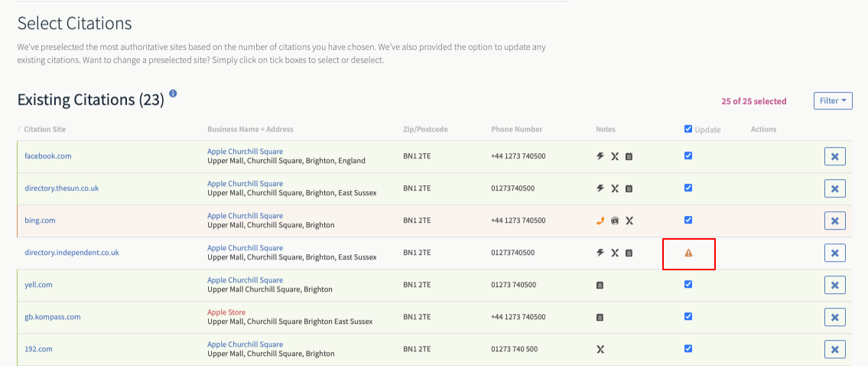Toggle the Update select-all checkbox in header
This screenshot has height=366, width=868.
(x=688, y=129)
